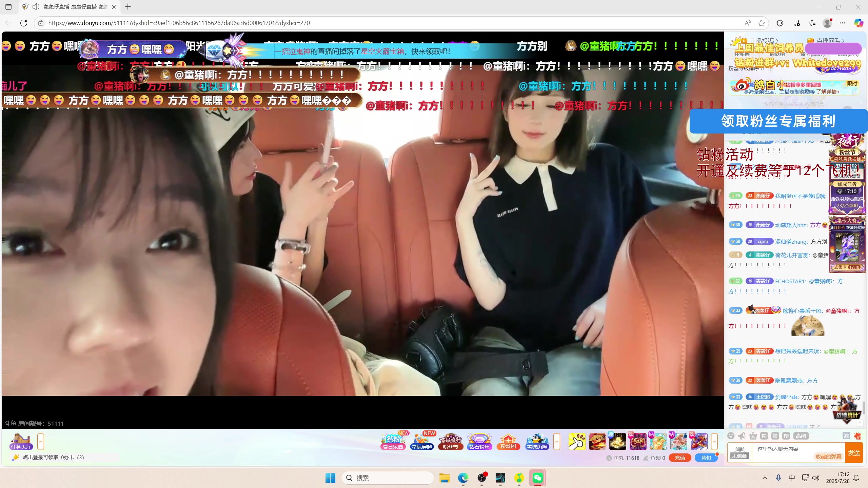Viewport: 868px width, 488px height.
Task: Click the 未佩戴 badge selector
Action: coord(739,453)
